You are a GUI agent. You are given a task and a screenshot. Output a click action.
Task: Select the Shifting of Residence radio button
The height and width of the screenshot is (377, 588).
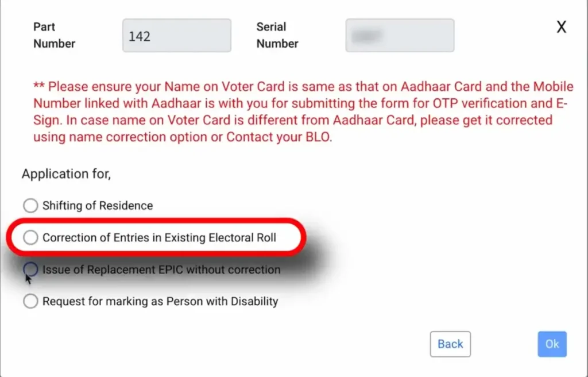click(30, 206)
